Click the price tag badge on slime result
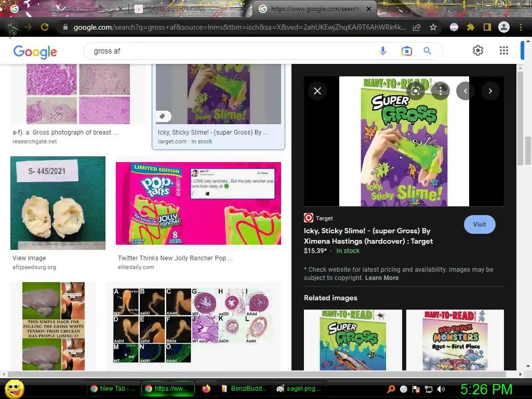Viewport: 532px width, 399px height. [x=163, y=116]
